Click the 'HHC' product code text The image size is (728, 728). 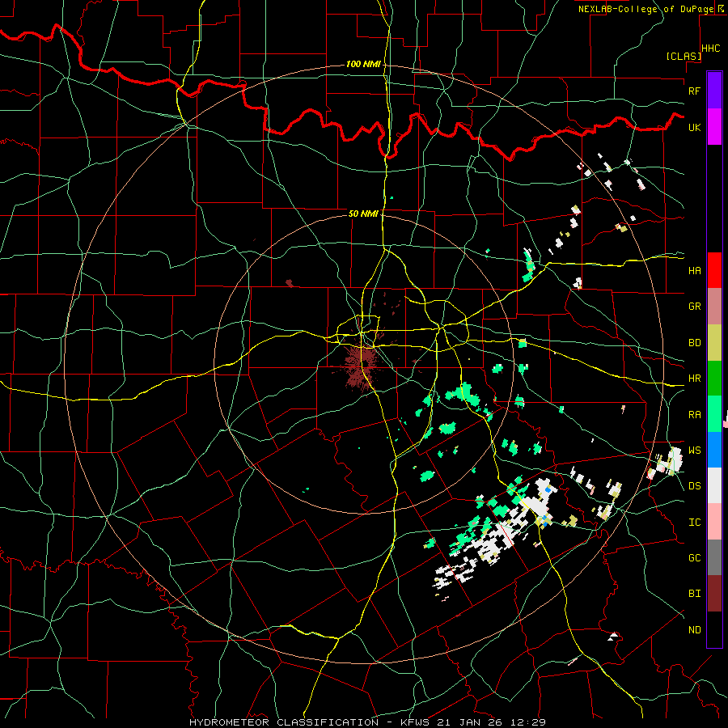[x=711, y=49]
